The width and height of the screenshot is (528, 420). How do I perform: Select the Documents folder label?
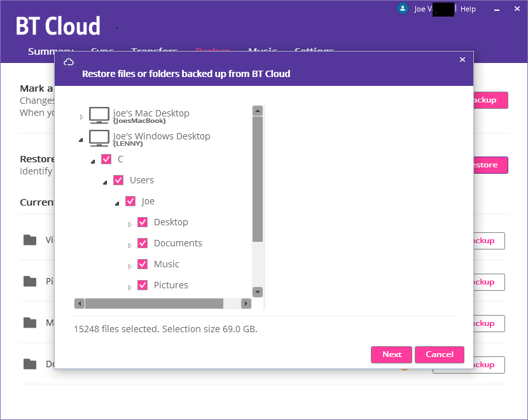tap(177, 243)
